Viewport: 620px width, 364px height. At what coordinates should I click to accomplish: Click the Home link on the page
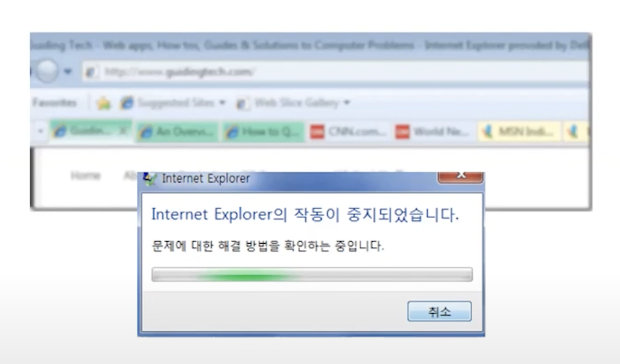pos(86,176)
